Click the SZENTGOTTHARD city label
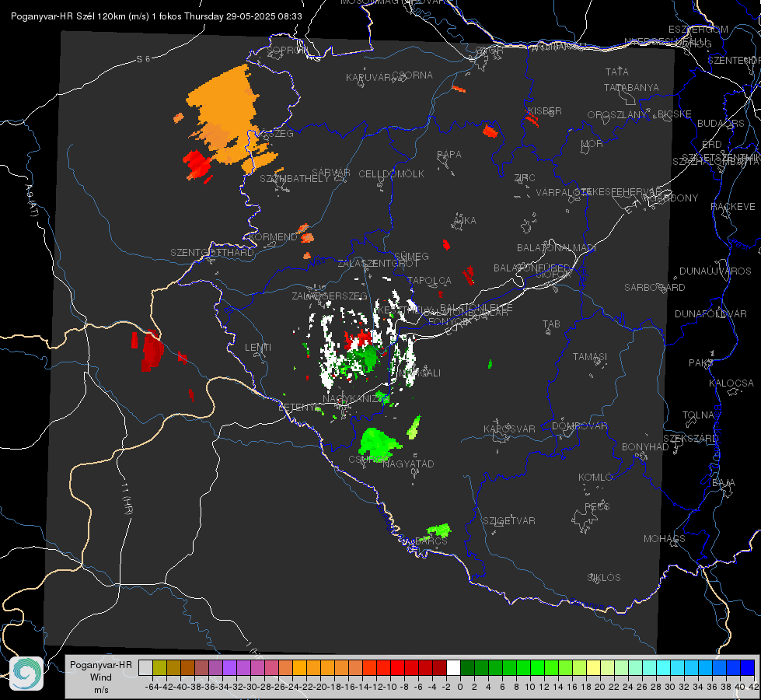This screenshot has height=700, width=761. click(x=212, y=253)
